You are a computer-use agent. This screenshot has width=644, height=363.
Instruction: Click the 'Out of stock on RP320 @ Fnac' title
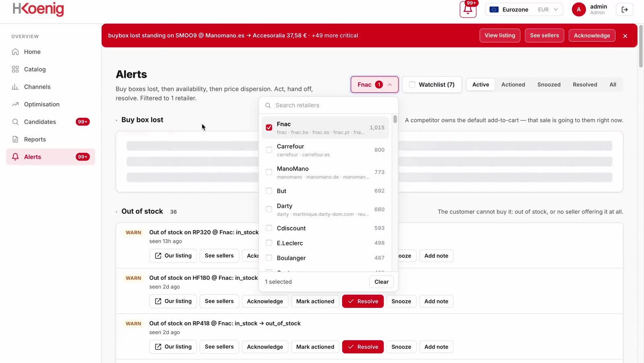204,233
